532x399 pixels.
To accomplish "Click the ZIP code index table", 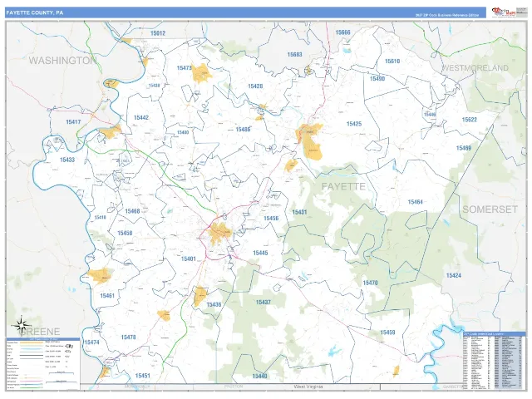I will point(495,361).
